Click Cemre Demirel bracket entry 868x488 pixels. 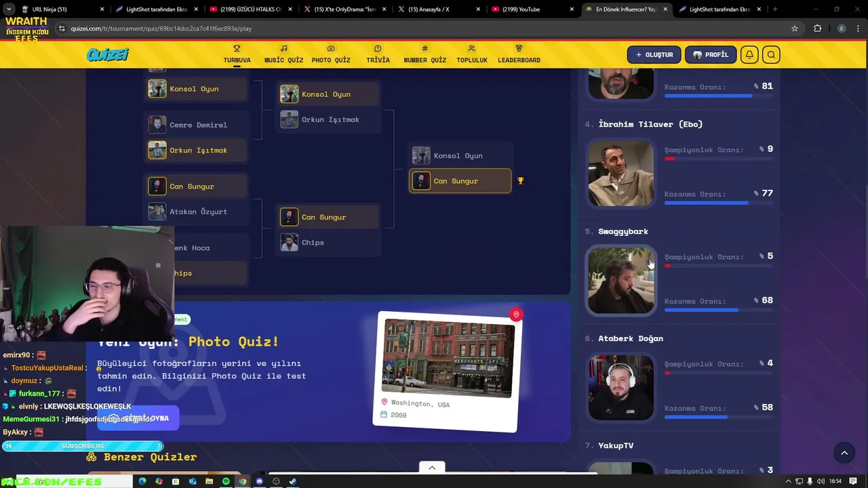click(x=197, y=125)
